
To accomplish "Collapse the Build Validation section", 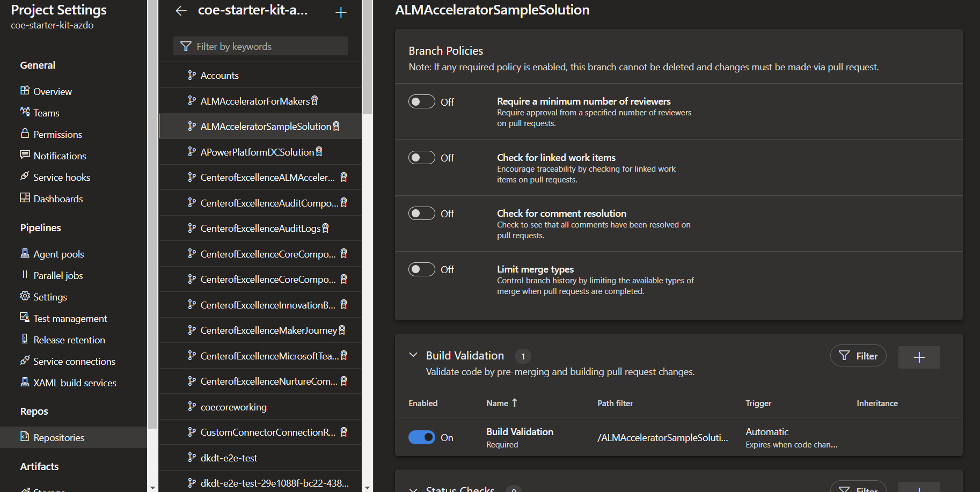I will coord(413,355).
